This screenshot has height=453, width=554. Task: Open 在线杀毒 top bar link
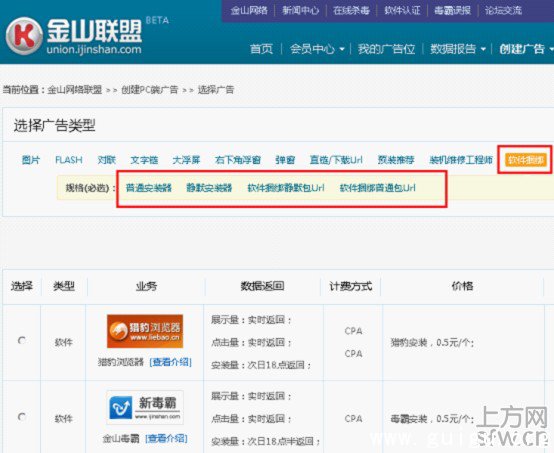[x=351, y=10]
